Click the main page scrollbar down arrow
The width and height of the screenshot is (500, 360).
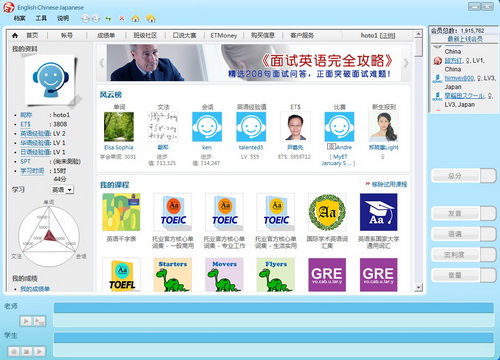(x=418, y=287)
